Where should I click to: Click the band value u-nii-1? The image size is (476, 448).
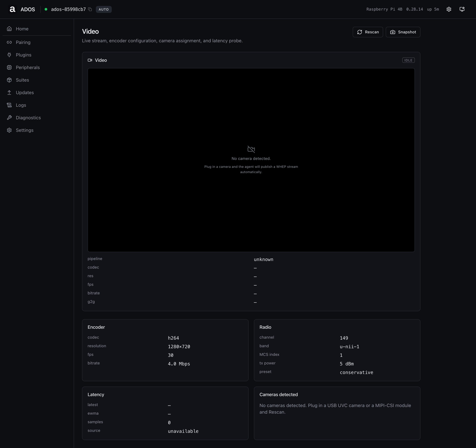(x=349, y=347)
